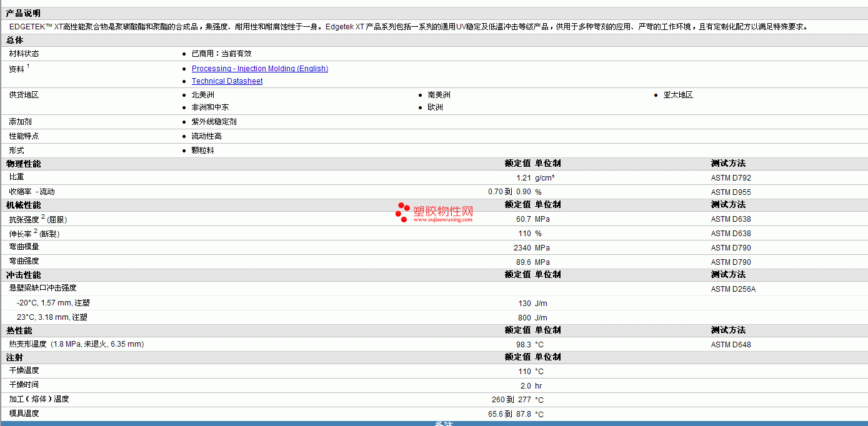Select the 收缩率 - 流动 row label
Viewport: 868px width, 426px height.
coord(32,192)
